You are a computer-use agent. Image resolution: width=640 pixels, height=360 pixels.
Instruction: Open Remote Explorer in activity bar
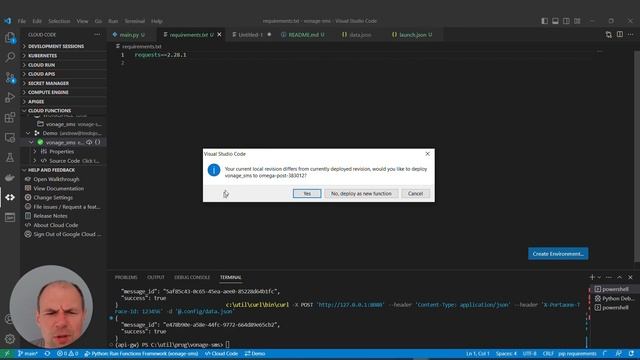click(x=10, y=138)
